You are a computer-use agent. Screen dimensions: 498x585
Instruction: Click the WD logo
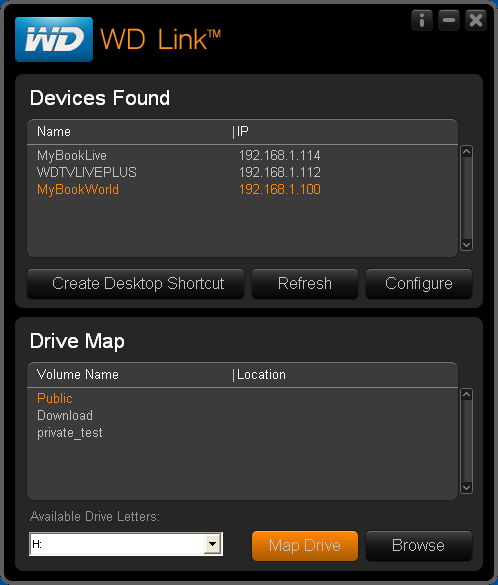[54, 39]
